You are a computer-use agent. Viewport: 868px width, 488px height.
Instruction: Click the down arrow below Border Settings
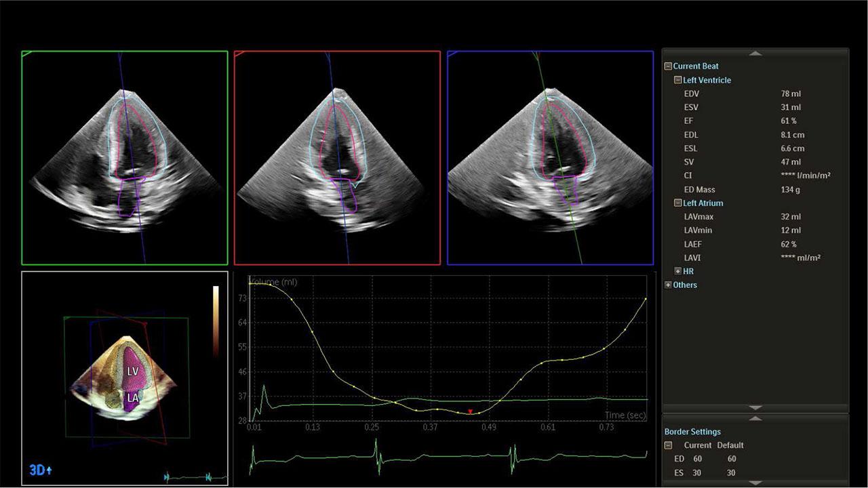click(x=755, y=483)
